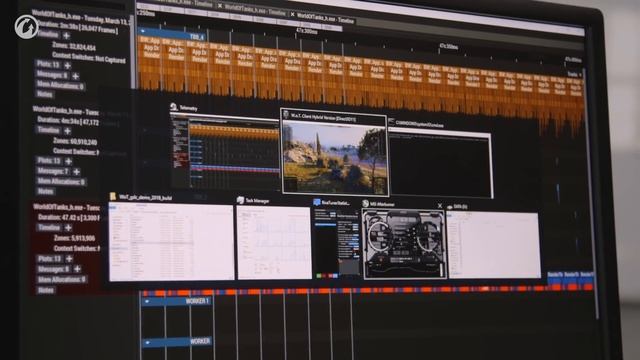Click plus beside Messages: 7
Viewport: 640px width, 360px height.
pyautogui.click(x=76, y=172)
